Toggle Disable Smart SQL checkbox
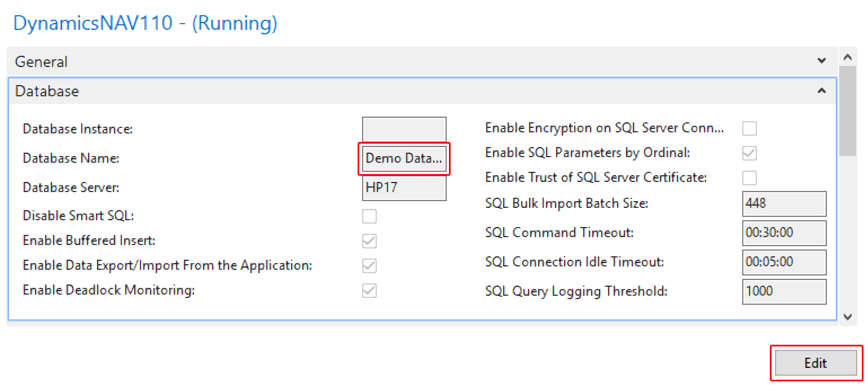The height and width of the screenshot is (387, 868). pyautogui.click(x=369, y=216)
